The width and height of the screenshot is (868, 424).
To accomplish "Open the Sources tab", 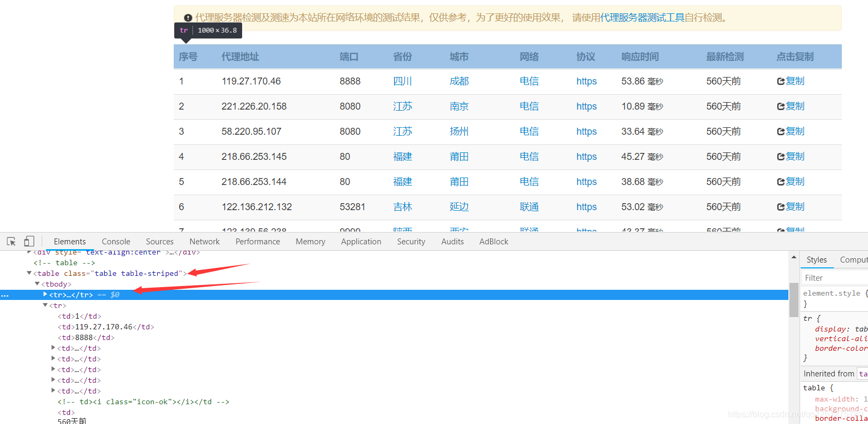I will tap(160, 242).
